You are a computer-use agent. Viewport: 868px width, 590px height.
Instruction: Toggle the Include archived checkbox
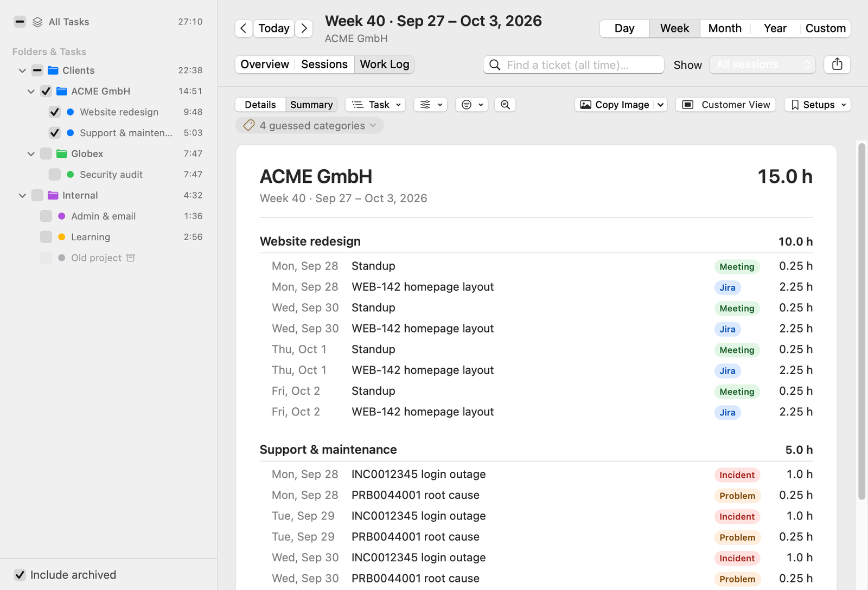point(20,575)
